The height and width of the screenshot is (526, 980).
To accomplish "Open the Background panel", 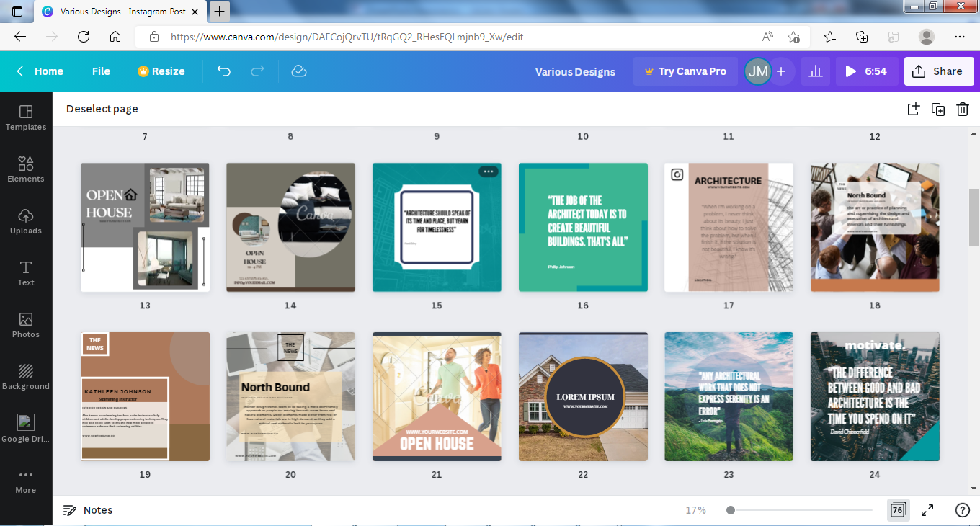I will coord(26,378).
